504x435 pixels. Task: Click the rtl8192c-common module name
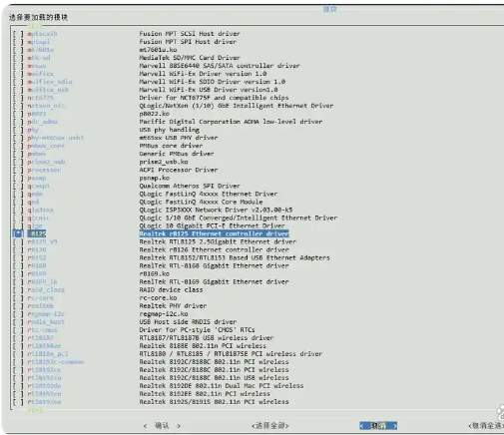click(56, 361)
